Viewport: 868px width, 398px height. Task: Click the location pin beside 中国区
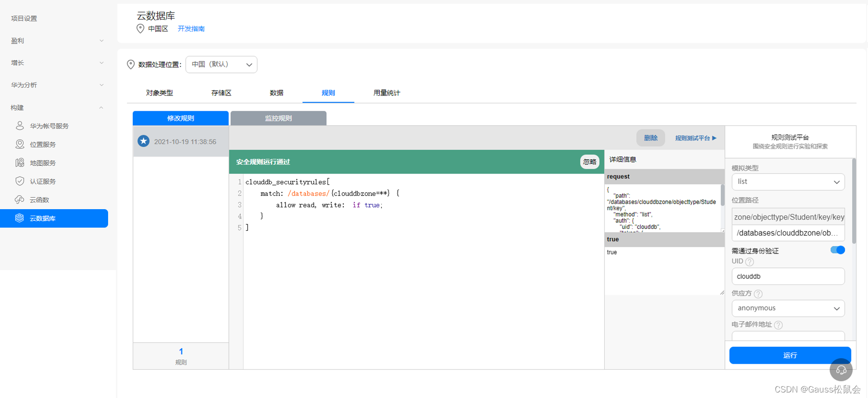[140, 29]
